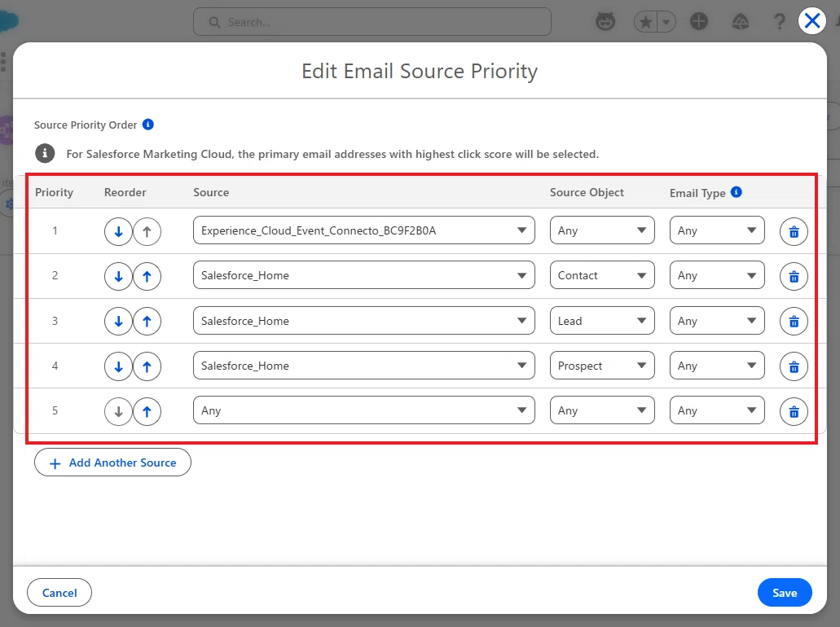Click the favorites star icon
This screenshot has width=840, height=627.
[645, 22]
